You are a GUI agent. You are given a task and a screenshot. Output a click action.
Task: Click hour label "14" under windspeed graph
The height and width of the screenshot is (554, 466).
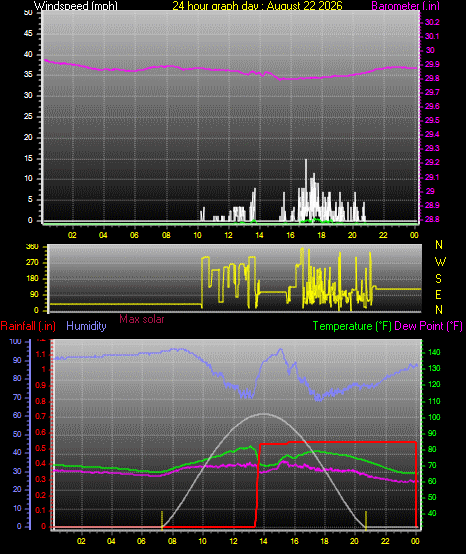259,235
